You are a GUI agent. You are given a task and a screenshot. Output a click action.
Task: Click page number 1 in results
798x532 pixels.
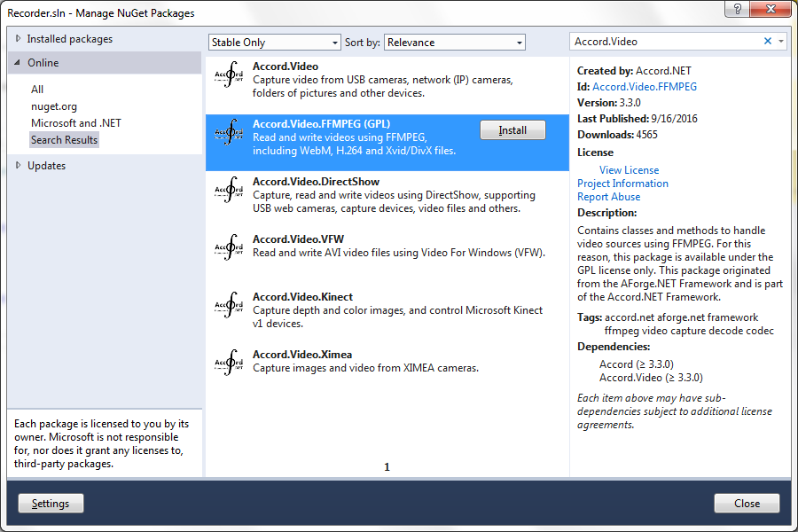[x=387, y=467]
